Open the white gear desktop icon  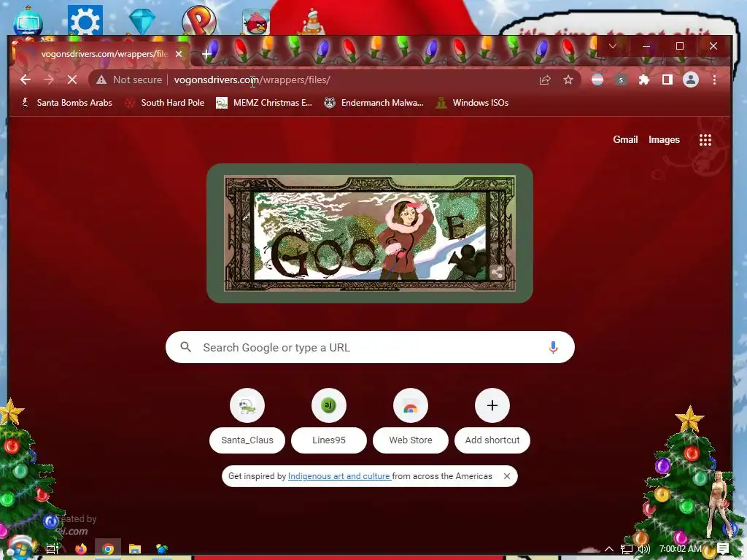tap(85, 20)
